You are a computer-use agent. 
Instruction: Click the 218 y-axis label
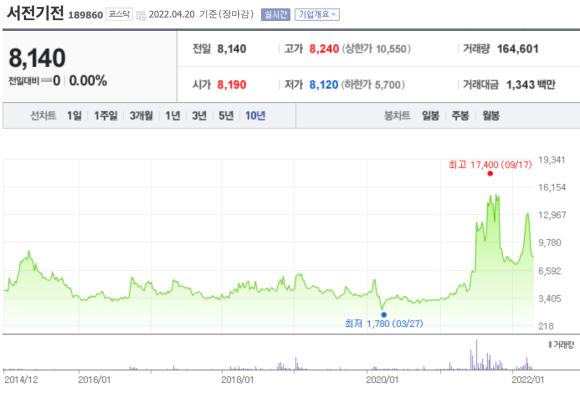[x=546, y=326]
